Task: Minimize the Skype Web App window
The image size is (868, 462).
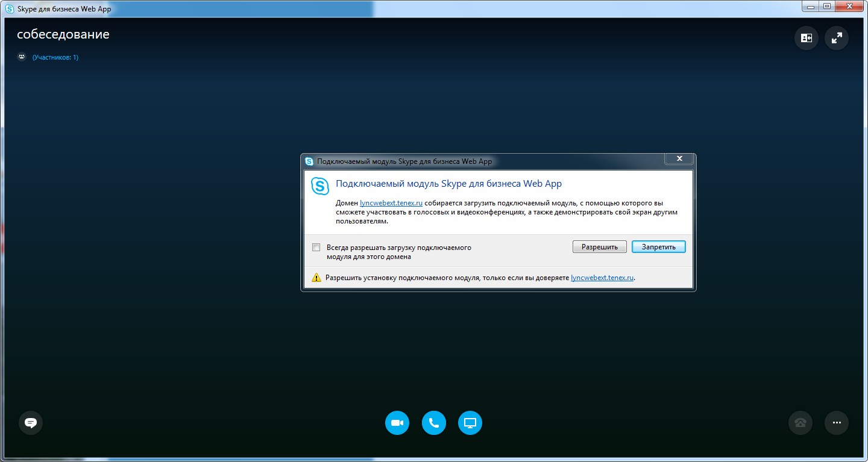Action: click(811, 6)
